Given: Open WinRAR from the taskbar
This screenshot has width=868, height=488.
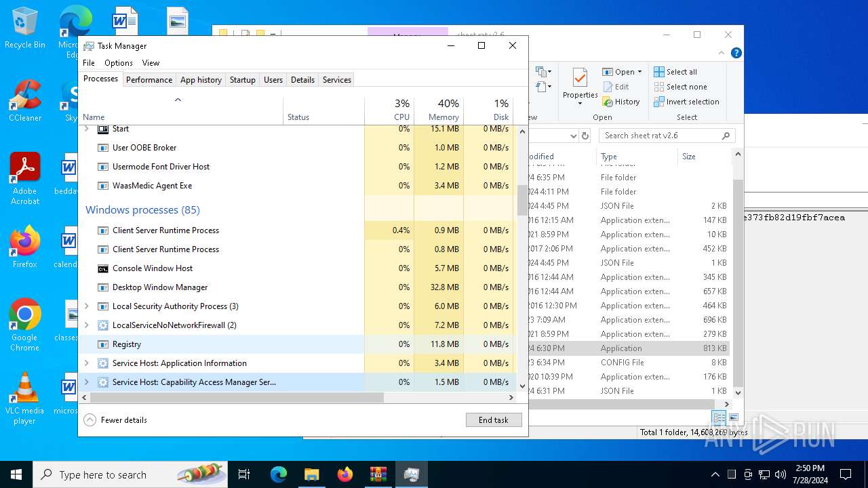Looking at the screenshot, I should pos(378,474).
